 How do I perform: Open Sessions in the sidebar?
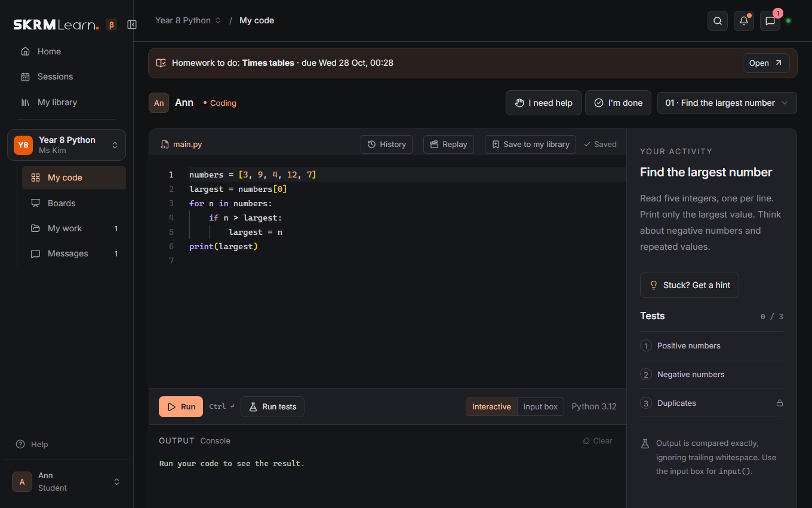click(66, 76)
